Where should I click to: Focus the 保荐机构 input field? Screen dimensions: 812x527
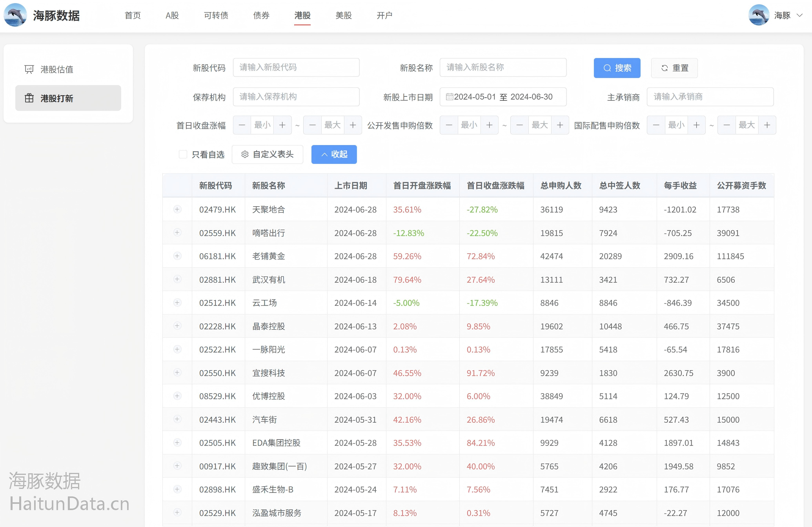pyautogui.click(x=296, y=97)
